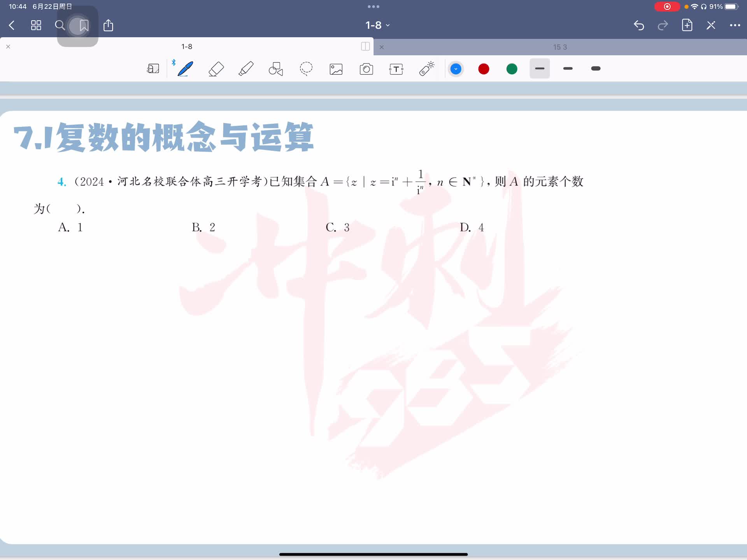Activate the Laser pointer tool

426,69
